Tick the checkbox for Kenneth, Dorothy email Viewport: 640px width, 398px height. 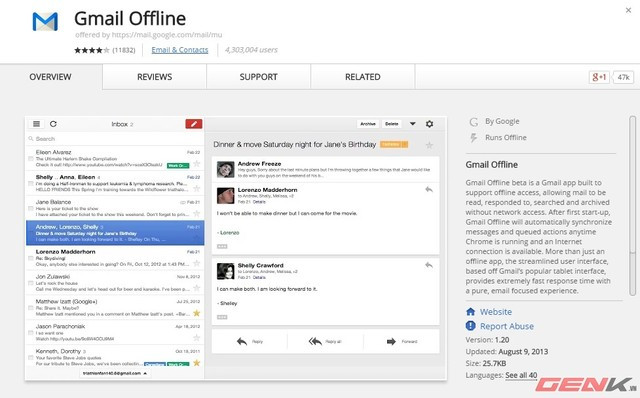coord(31,358)
